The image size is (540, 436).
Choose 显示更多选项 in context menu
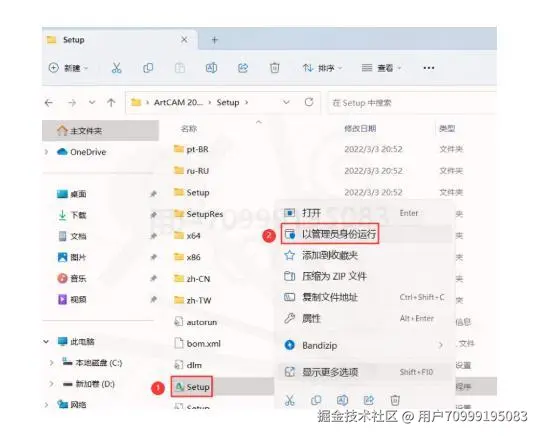(366, 372)
